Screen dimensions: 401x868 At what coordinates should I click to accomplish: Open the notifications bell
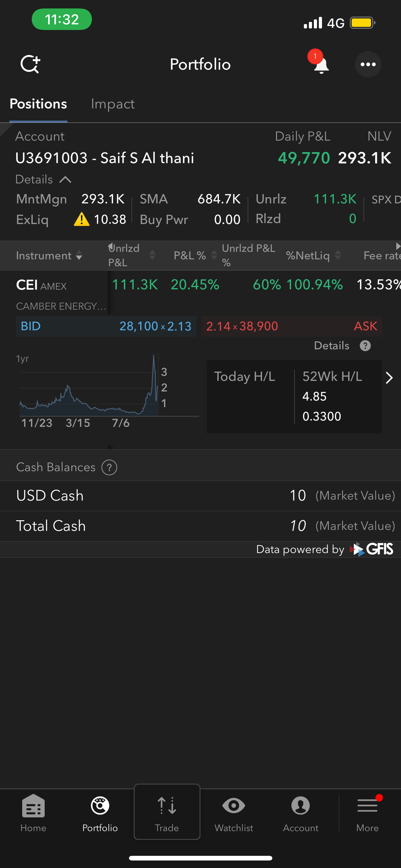coord(320,65)
